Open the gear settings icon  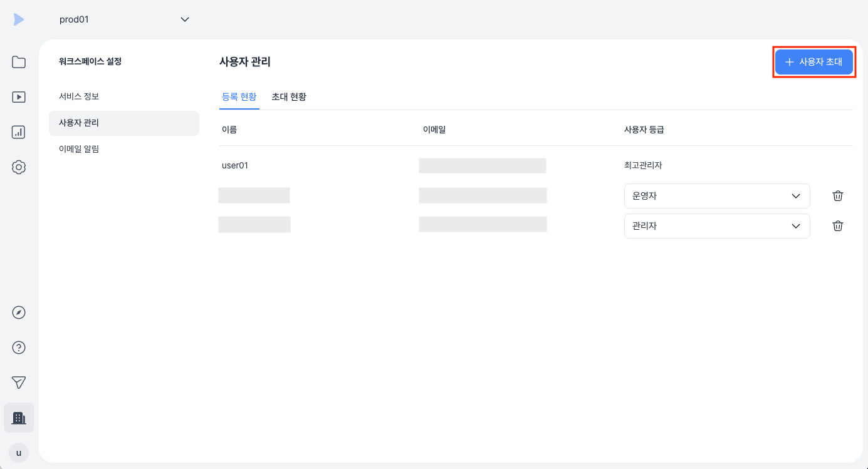coord(19,167)
